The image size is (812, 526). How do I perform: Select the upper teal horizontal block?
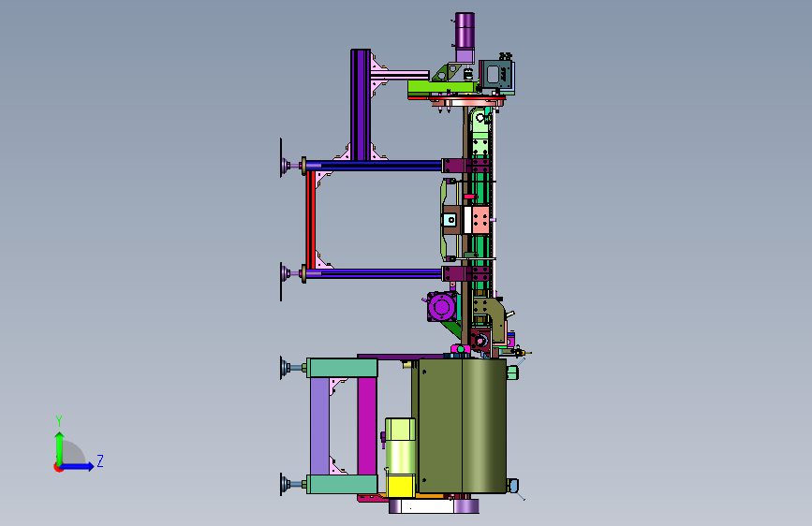342,368
